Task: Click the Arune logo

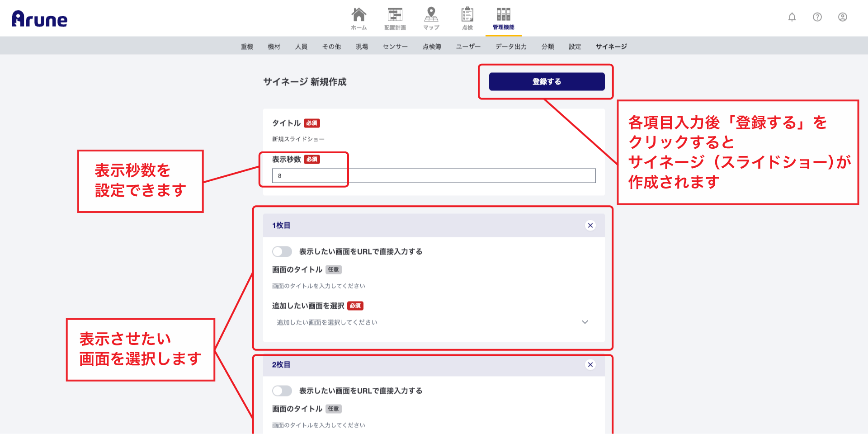Action: click(40, 19)
